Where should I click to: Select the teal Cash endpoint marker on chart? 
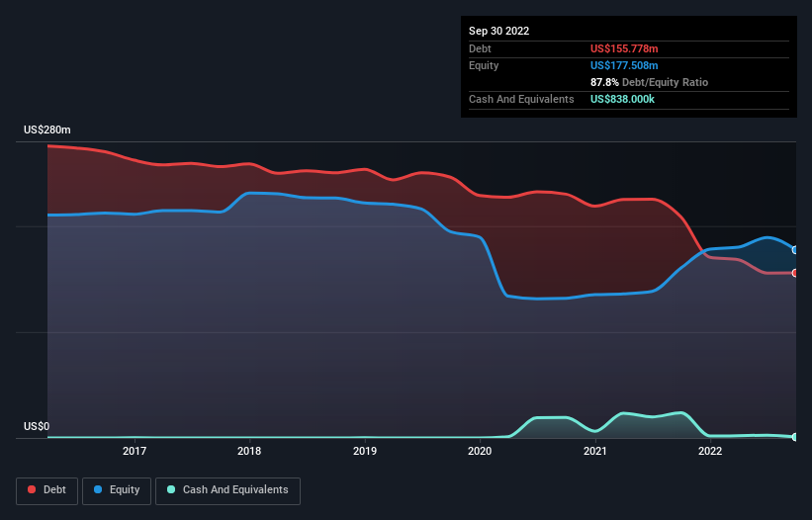tap(794, 437)
